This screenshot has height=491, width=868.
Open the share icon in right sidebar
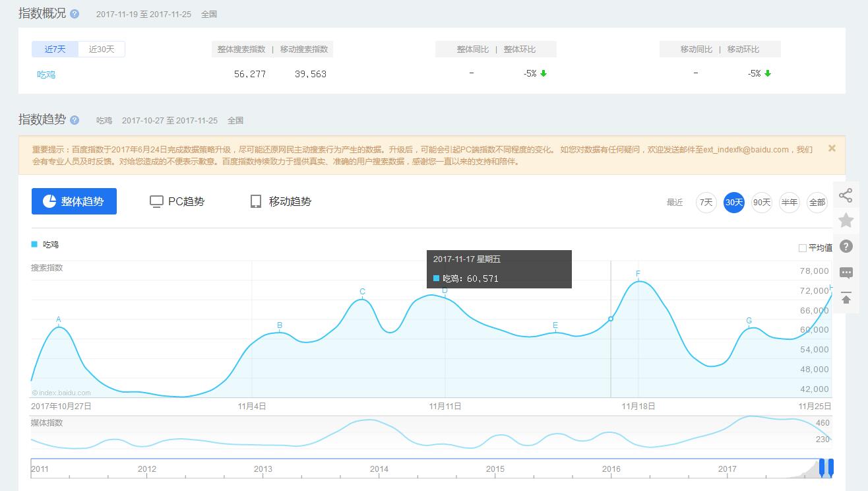coord(846,195)
